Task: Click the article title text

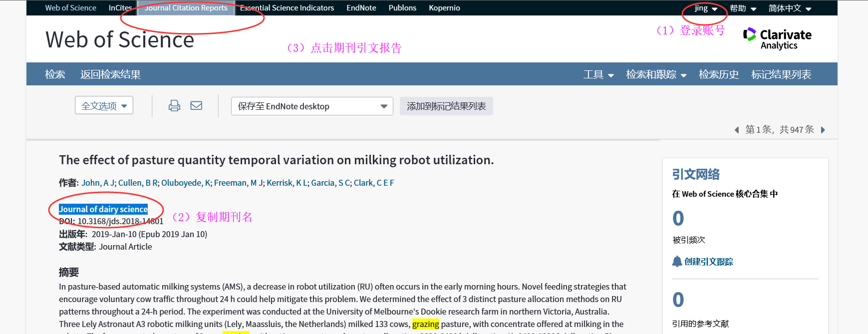Action: (276, 160)
